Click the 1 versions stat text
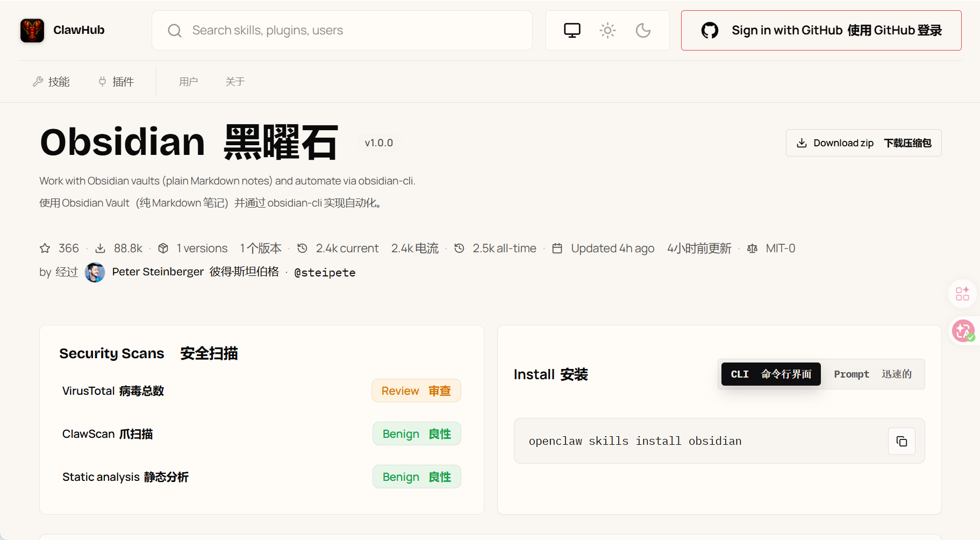Screen dimensions: 980x540 [202, 248]
